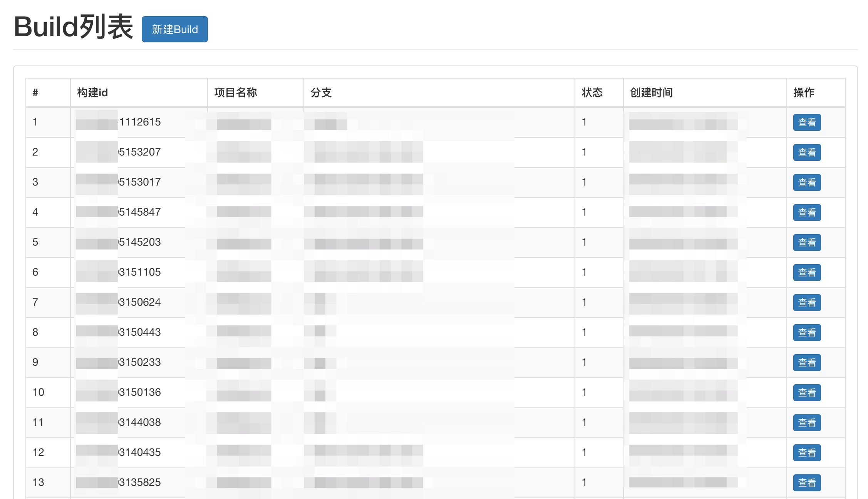The height and width of the screenshot is (499, 868).
Task: View the build ending 3151105
Action: [x=806, y=273]
